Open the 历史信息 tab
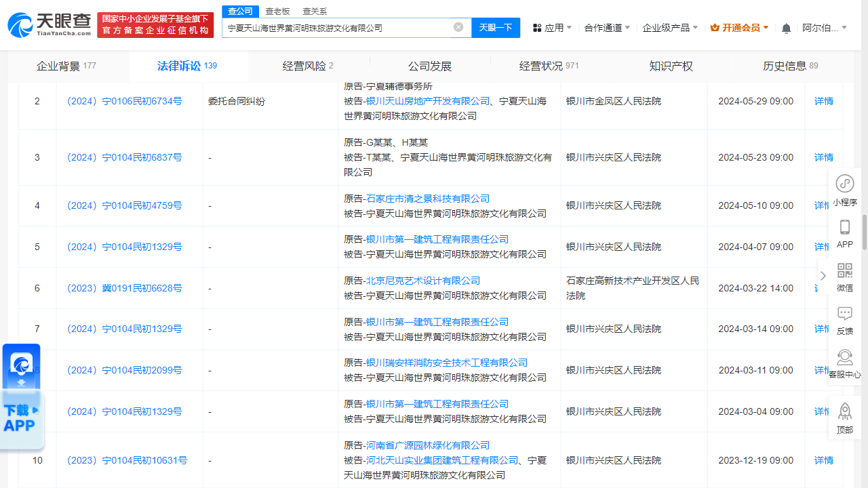This screenshot has width=868, height=488. (791, 66)
